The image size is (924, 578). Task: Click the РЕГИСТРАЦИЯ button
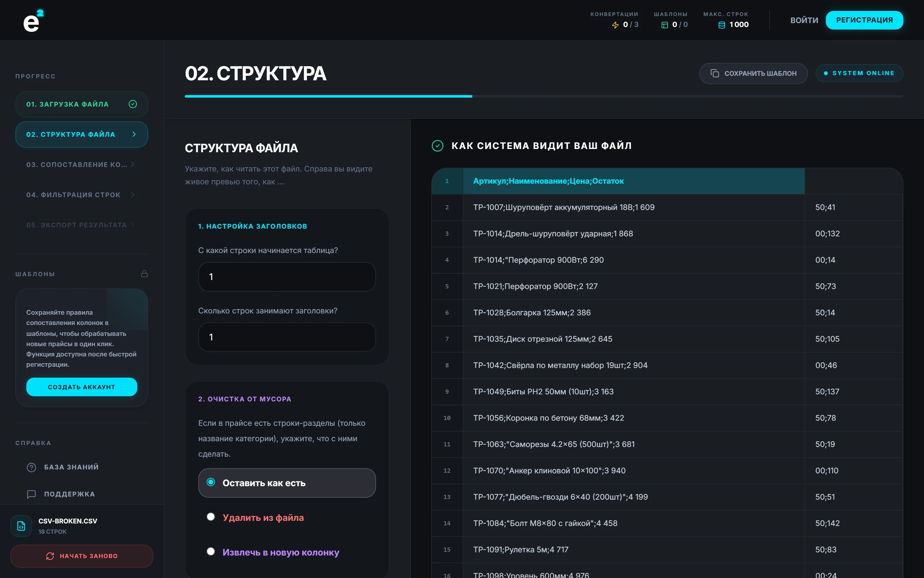(864, 20)
